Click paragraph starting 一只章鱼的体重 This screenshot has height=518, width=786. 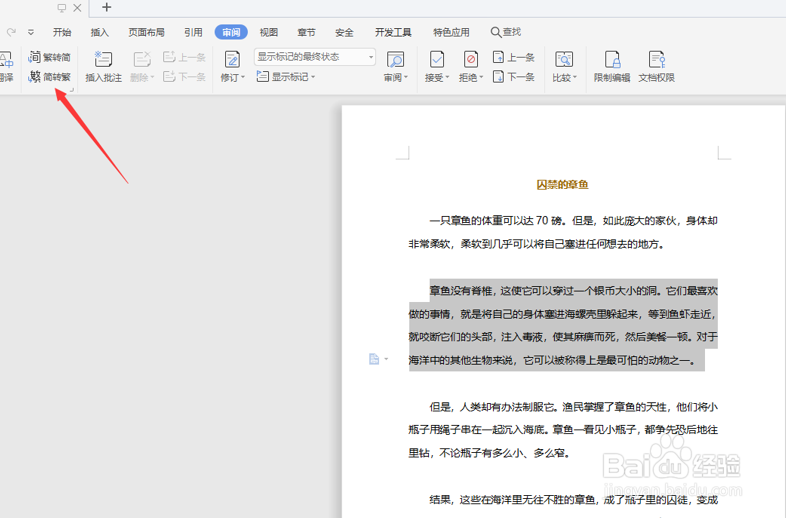tap(563, 232)
